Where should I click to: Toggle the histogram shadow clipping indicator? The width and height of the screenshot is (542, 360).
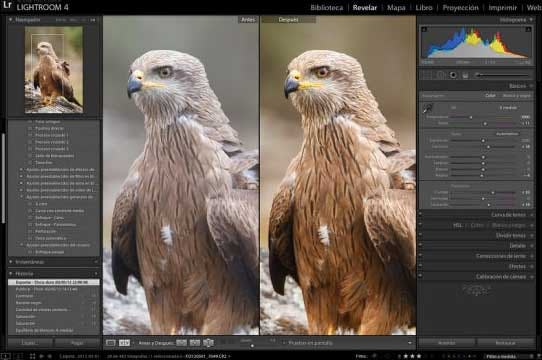(424, 29)
